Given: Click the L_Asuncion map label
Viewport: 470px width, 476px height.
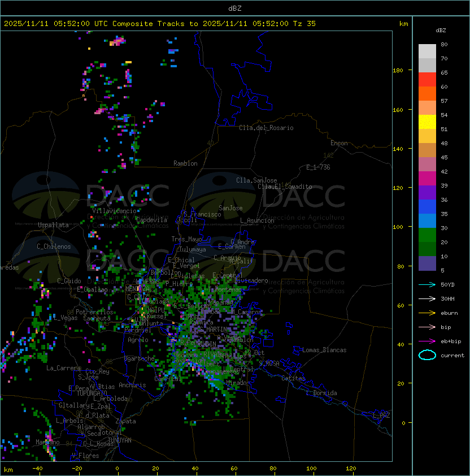Looking at the screenshot, I should [257, 220].
